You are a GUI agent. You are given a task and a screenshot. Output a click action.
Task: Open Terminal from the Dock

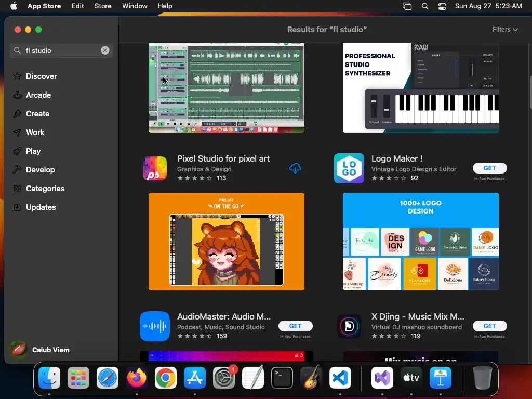coord(282,378)
